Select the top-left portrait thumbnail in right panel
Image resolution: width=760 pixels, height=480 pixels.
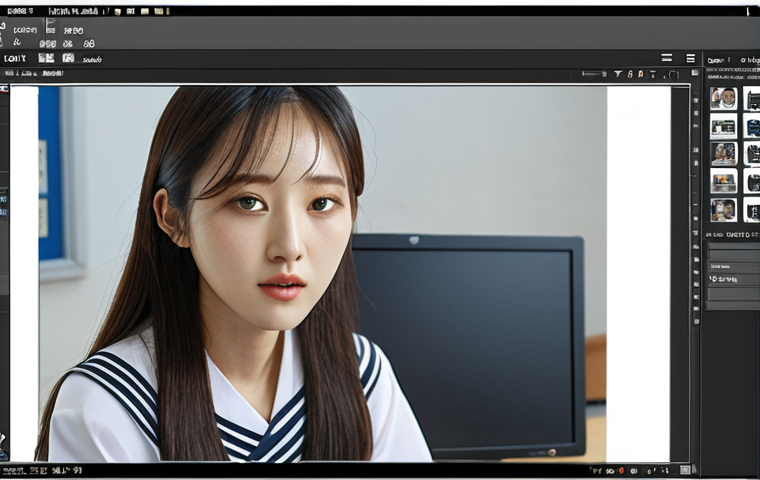pos(724,98)
